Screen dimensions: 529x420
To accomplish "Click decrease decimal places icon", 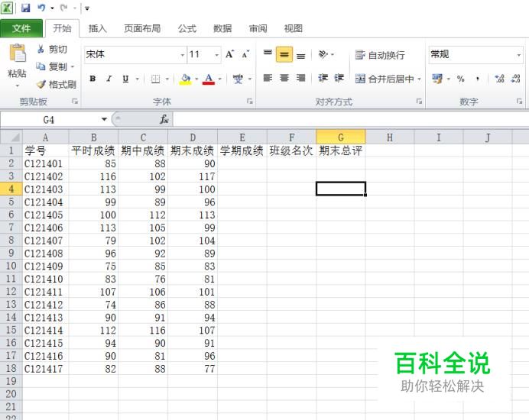I will (x=516, y=79).
